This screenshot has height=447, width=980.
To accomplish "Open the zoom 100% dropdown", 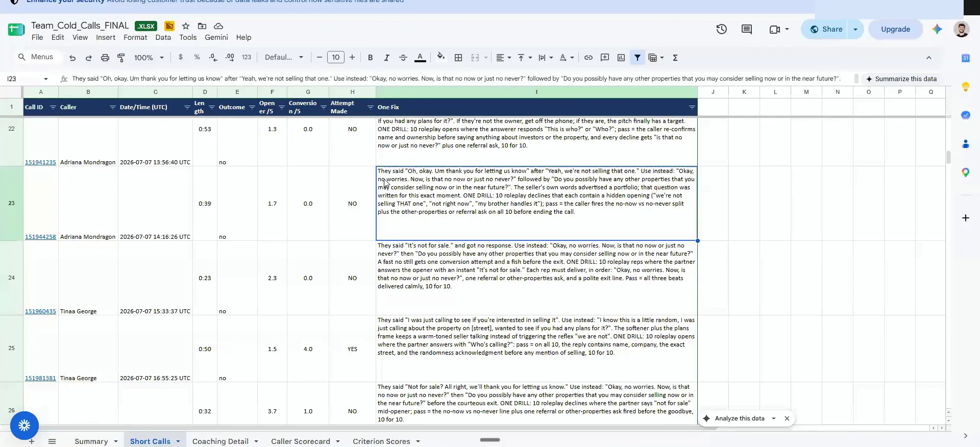I will [x=149, y=58].
